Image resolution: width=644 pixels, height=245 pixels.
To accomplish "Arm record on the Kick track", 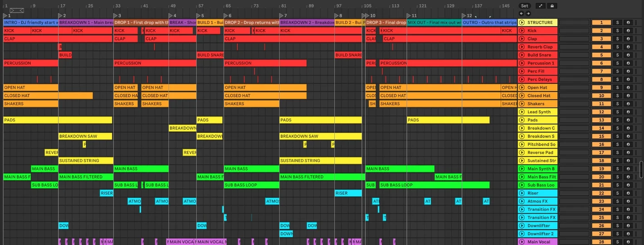I will 628,30.
